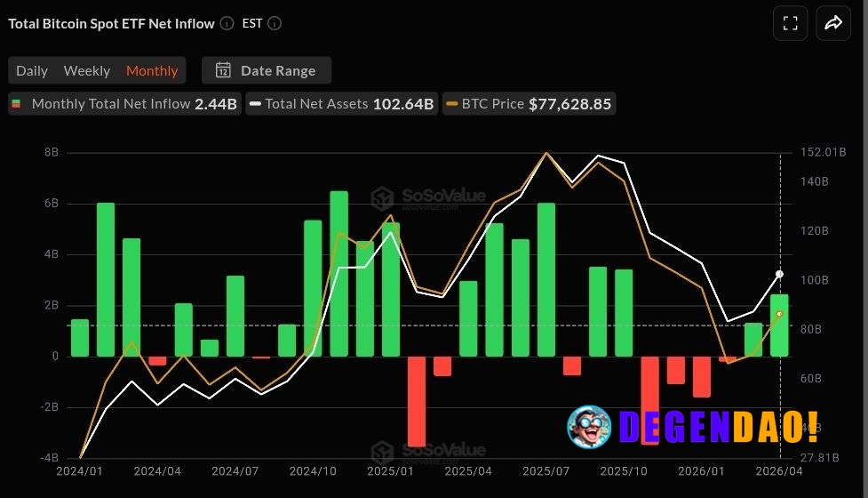Click the 2025/07 x-axis label
The height and width of the screenshot is (498, 868).
(545, 471)
